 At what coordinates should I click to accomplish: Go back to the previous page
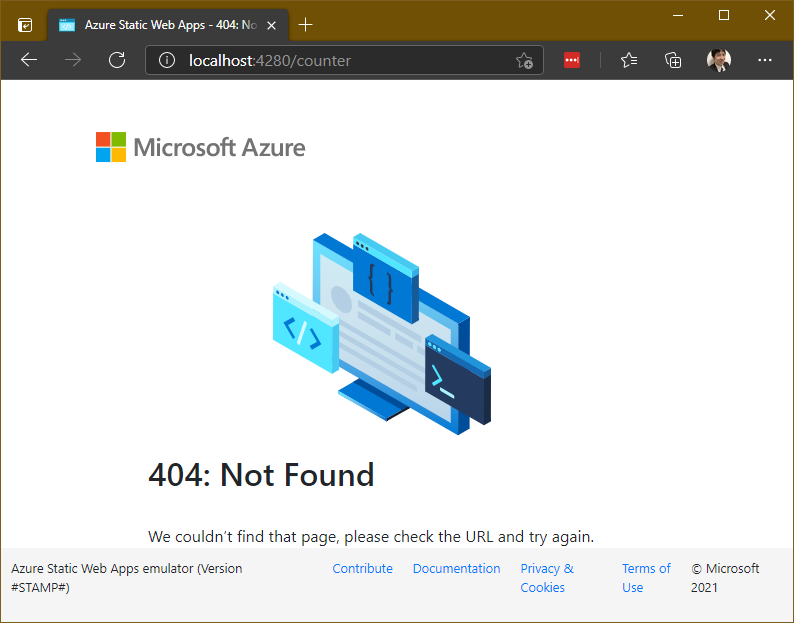(29, 60)
